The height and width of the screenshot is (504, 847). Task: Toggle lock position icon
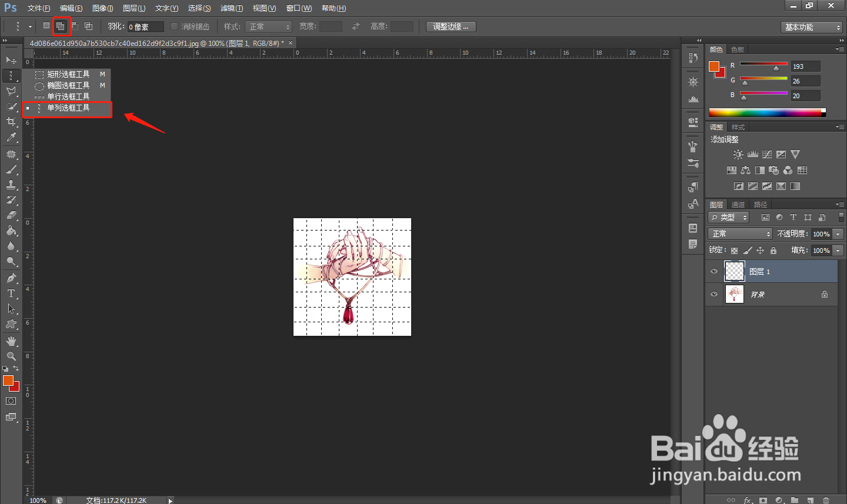pyautogui.click(x=761, y=251)
